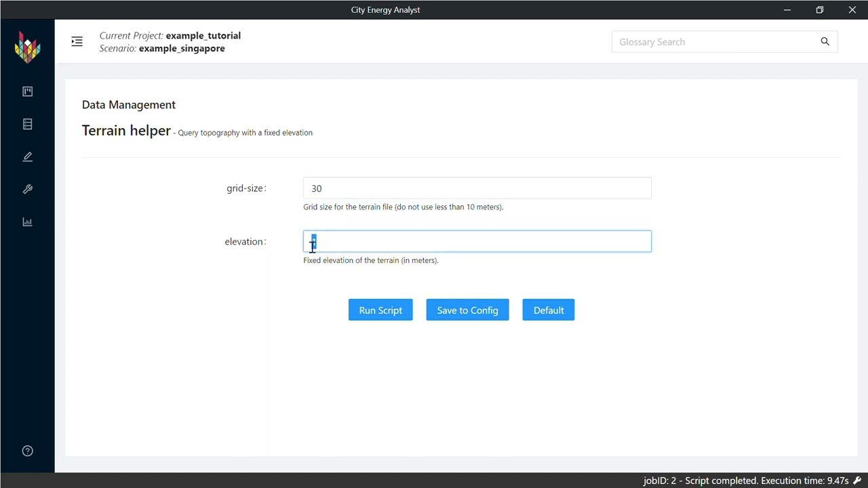
Task: Open the input editor pencil icon
Action: [x=28, y=157]
